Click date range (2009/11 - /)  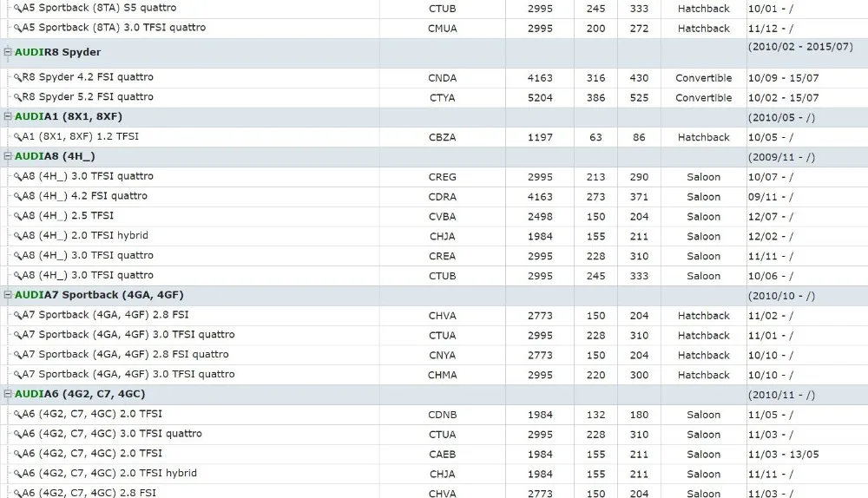[x=781, y=157]
